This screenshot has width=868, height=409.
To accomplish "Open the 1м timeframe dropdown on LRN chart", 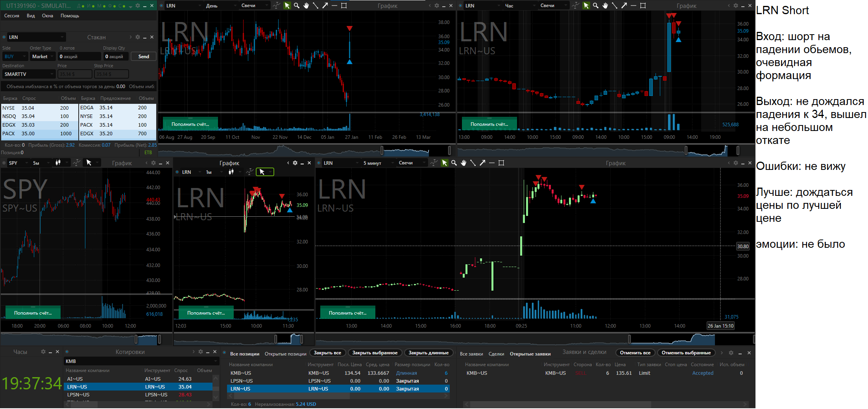I will tap(214, 172).
